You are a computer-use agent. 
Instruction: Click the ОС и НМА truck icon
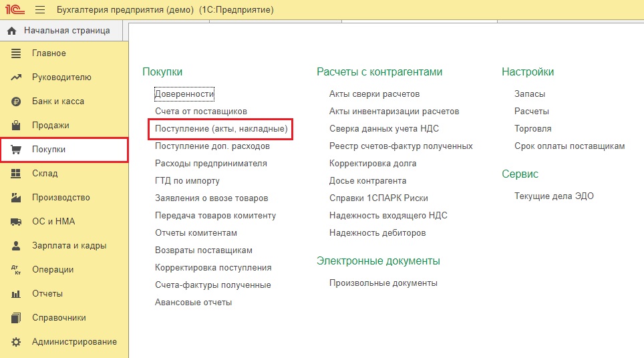(x=17, y=222)
